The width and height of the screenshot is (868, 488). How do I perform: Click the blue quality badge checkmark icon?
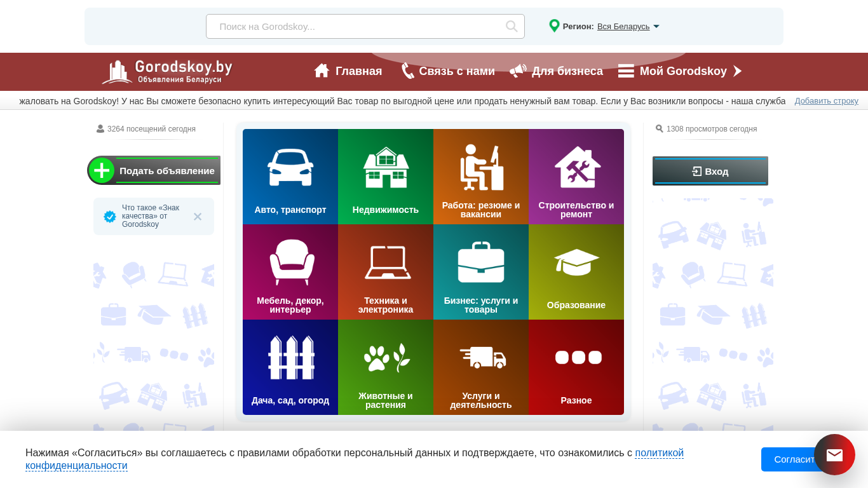click(110, 217)
